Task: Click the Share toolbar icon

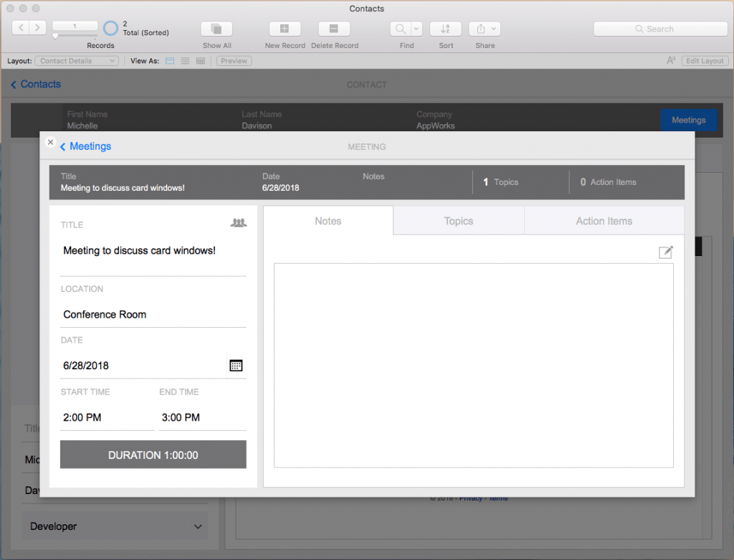Action: pyautogui.click(x=481, y=29)
